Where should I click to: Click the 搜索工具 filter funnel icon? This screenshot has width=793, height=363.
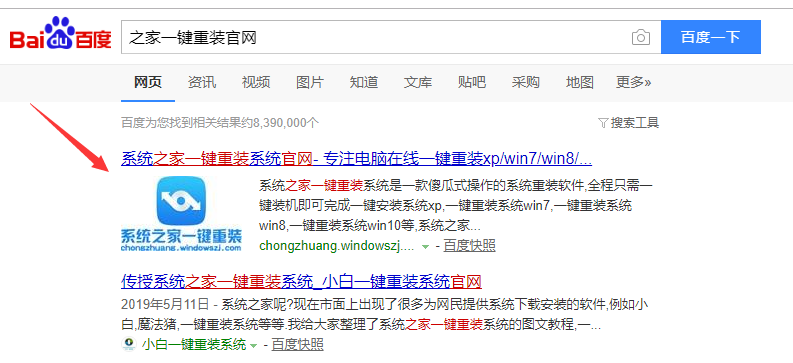click(x=603, y=123)
